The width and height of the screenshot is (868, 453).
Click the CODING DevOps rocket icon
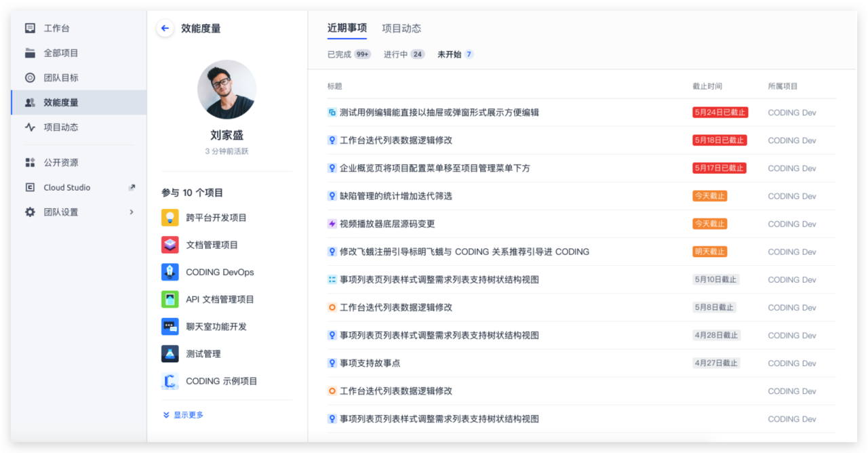pos(170,272)
